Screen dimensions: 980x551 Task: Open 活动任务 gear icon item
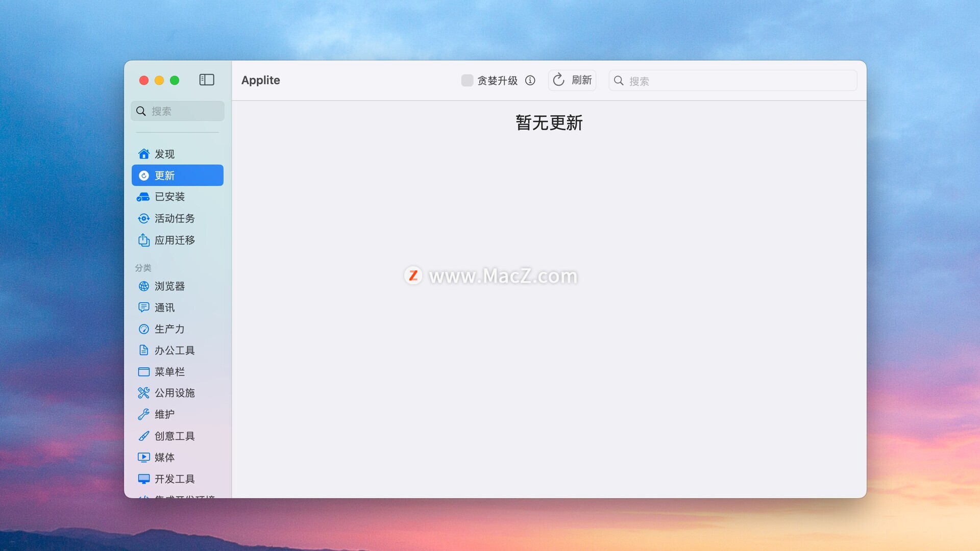click(144, 218)
